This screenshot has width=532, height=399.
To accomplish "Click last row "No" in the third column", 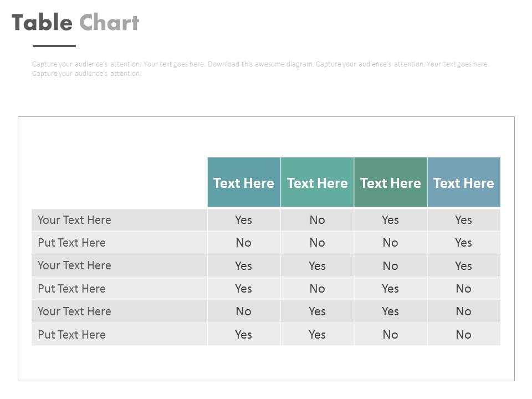I will click(391, 335).
